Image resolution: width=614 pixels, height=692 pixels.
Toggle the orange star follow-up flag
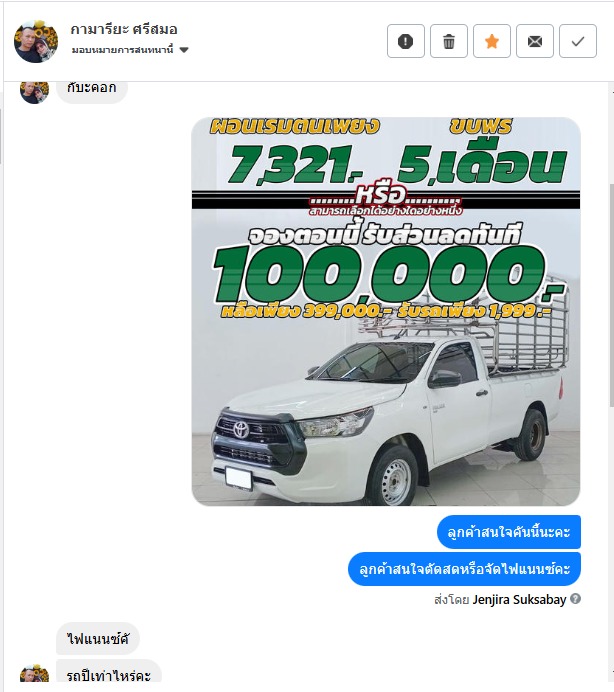point(492,41)
